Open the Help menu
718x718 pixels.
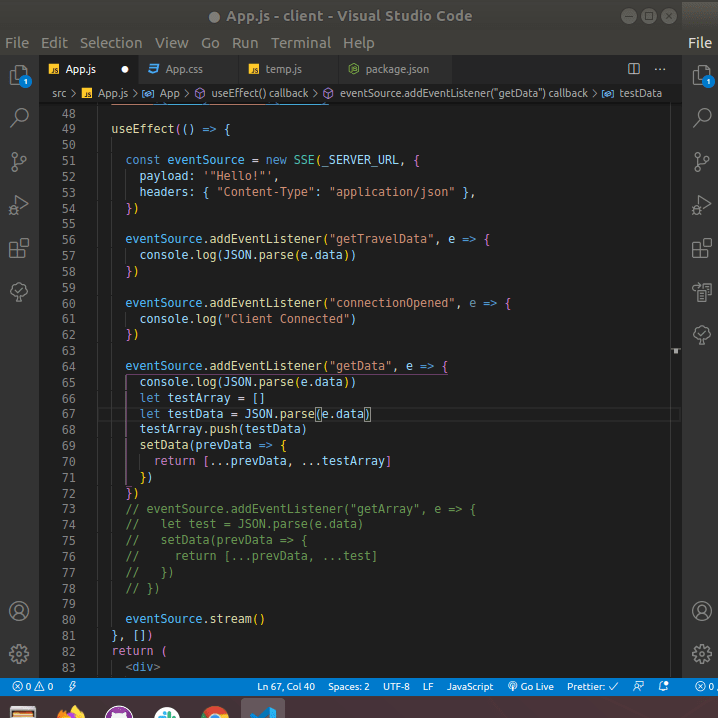click(x=359, y=43)
